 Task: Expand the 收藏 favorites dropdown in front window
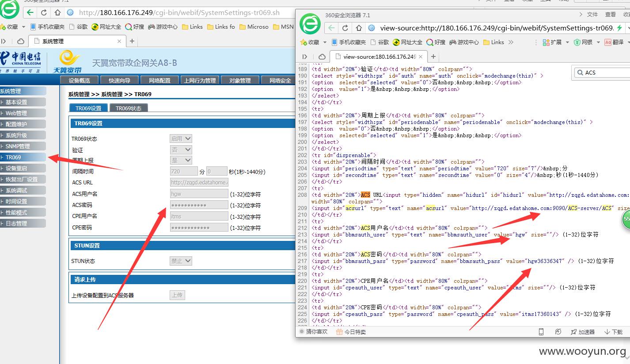click(x=325, y=42)
